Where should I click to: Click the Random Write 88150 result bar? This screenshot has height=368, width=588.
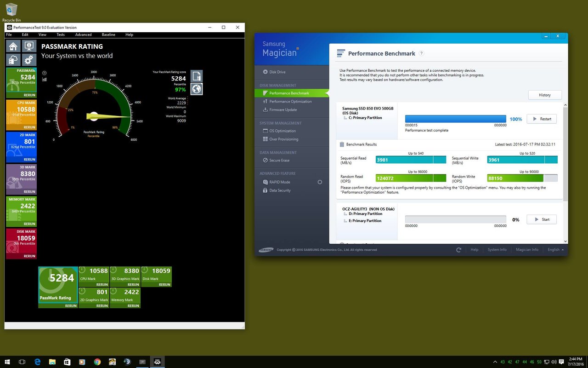[522, 178]
